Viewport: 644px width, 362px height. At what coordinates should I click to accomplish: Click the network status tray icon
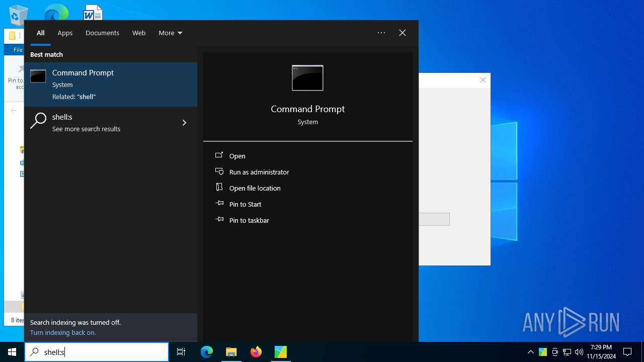(567, 352)
